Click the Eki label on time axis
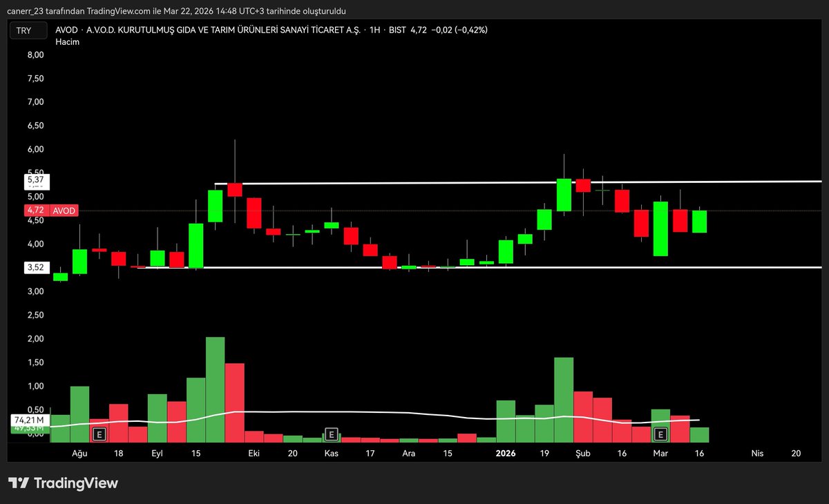Image resolution: width=829 pixels, height=504 pixels. coord(254,454)
